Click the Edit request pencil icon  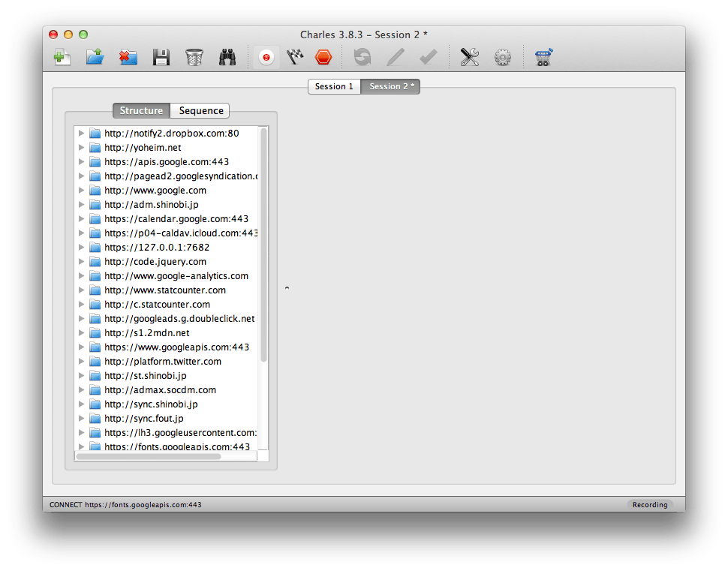coord(396,57)
